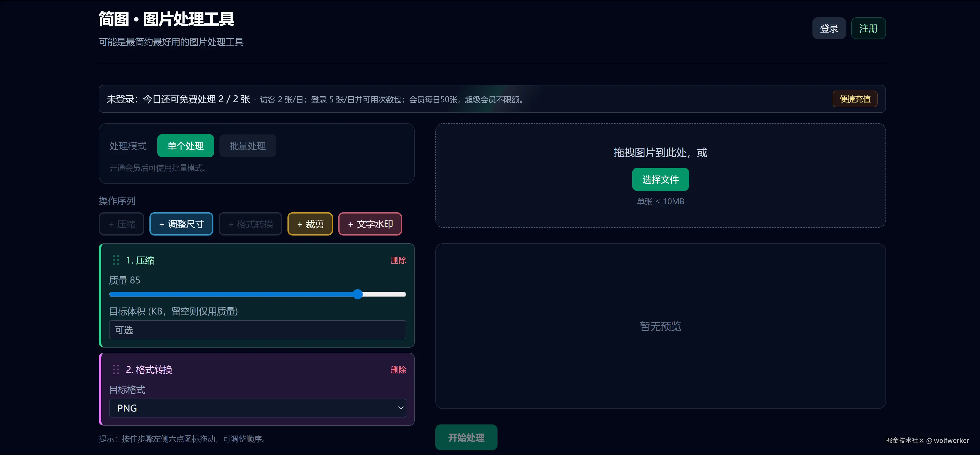The height and width of the screenshot is (455, 980).
Task: Adjust the 质量 quality slider
Action: 357,294
